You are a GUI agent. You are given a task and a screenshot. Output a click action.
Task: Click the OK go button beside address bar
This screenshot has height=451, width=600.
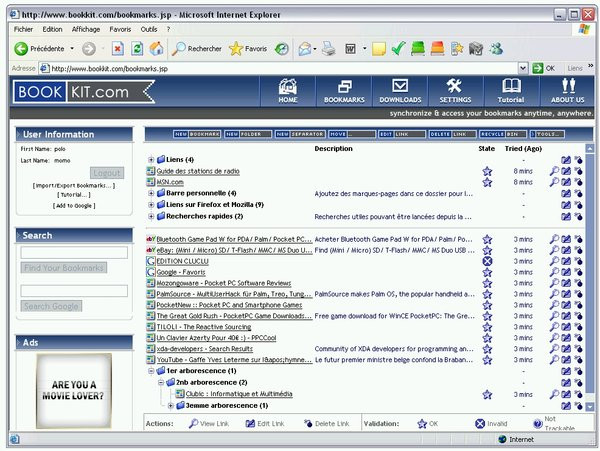point(544,68)
